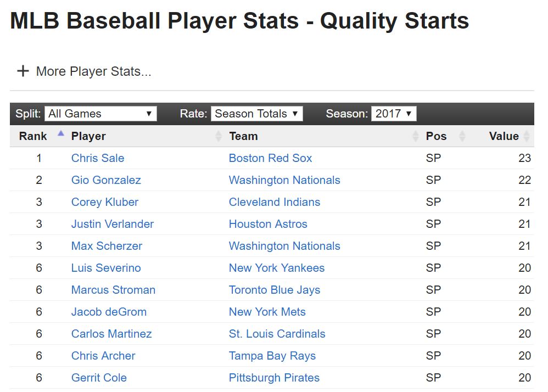
Task: View Gio Gonzalez player page
Action: pos(106,180)
